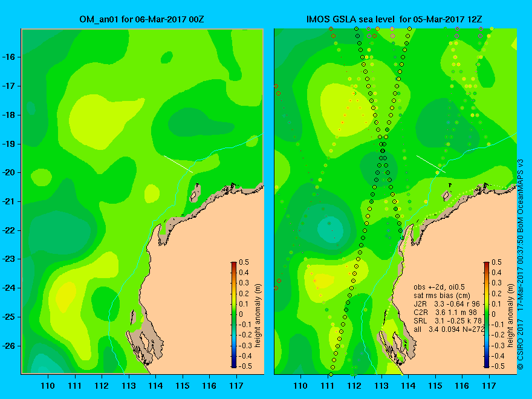532x399 pixels.
Task: Click the latitude label '-17'
Action: 7,86
